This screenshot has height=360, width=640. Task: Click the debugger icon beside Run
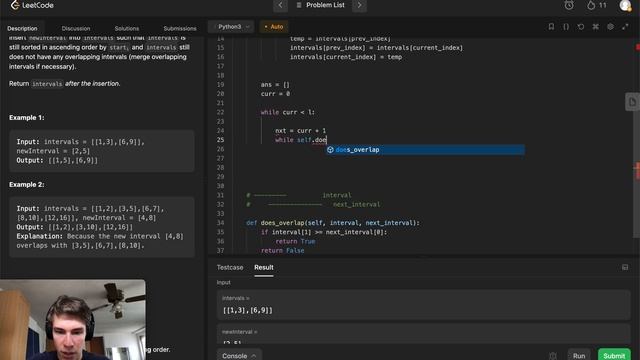(553, 356)
